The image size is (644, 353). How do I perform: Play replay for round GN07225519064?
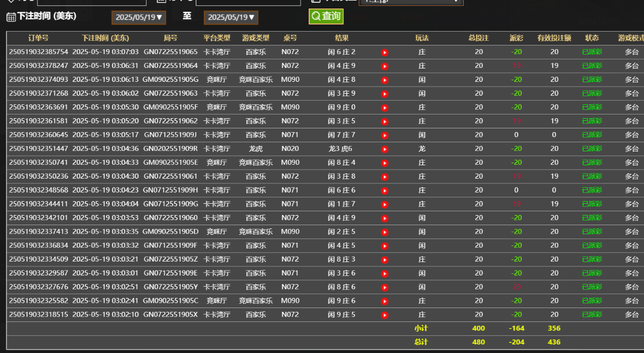(384, 66)
